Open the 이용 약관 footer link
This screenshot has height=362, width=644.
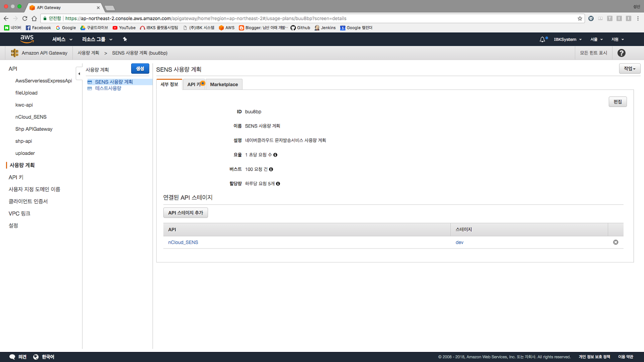[x=626, y=357]
